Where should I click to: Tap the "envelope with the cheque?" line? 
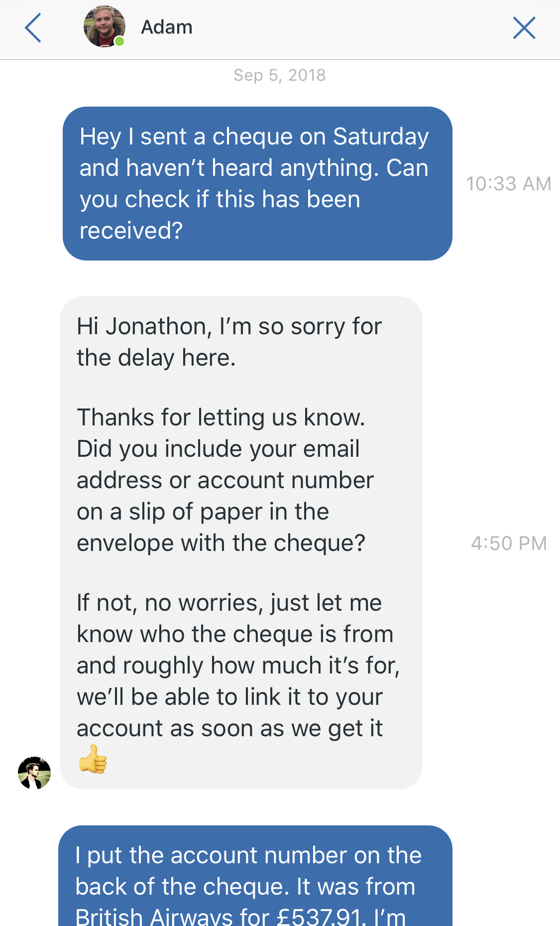point(221,543)
